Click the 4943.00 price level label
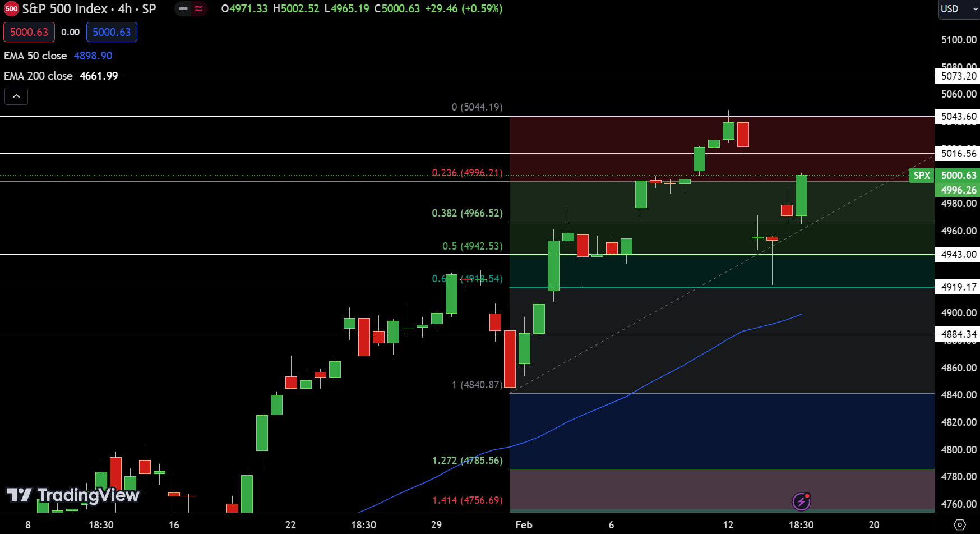The image size is (980, 534). 958,255
